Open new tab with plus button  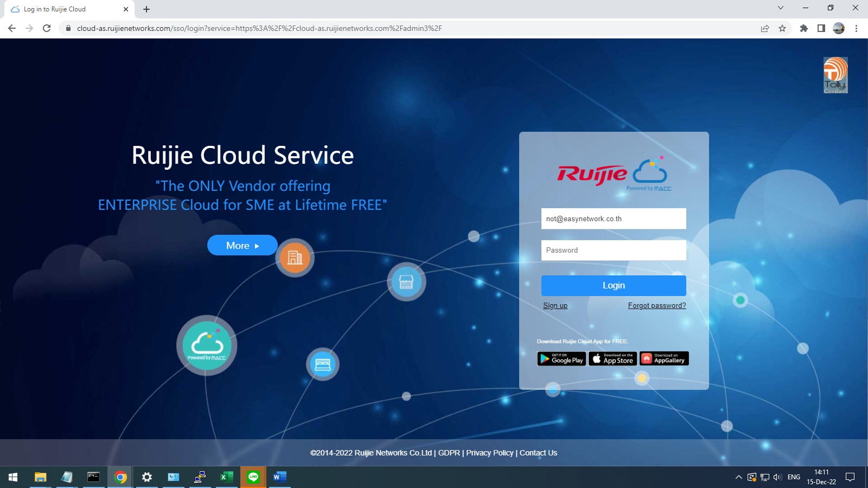[146, 9]
